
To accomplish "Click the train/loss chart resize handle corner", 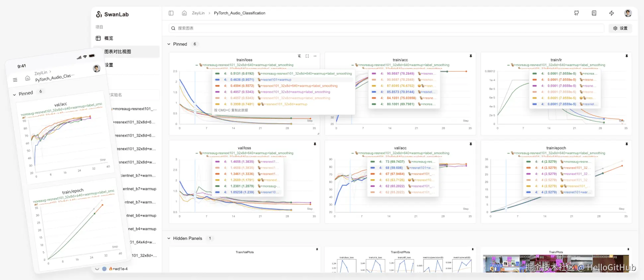I will [x=318, y=133].
